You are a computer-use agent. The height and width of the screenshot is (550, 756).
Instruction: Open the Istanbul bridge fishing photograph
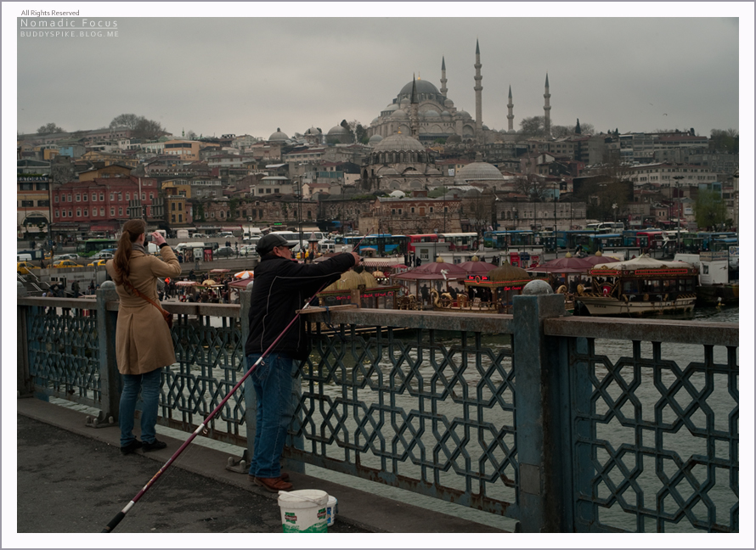coord(377,275)
